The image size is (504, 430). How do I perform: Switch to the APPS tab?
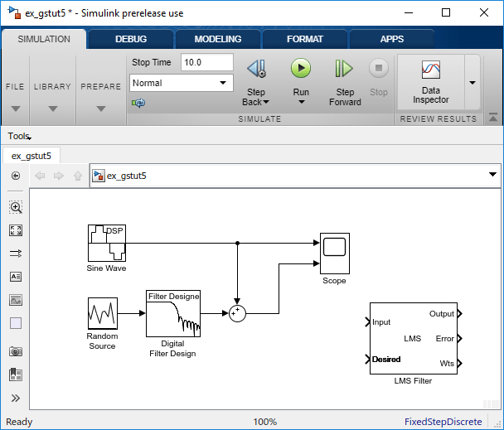pyautogui.click(x=392, y=39)
